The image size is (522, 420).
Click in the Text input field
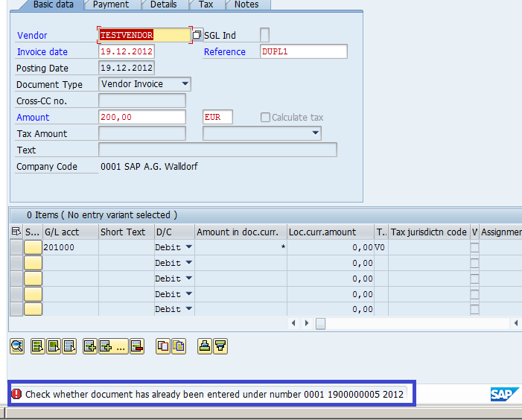coord(217,150)
